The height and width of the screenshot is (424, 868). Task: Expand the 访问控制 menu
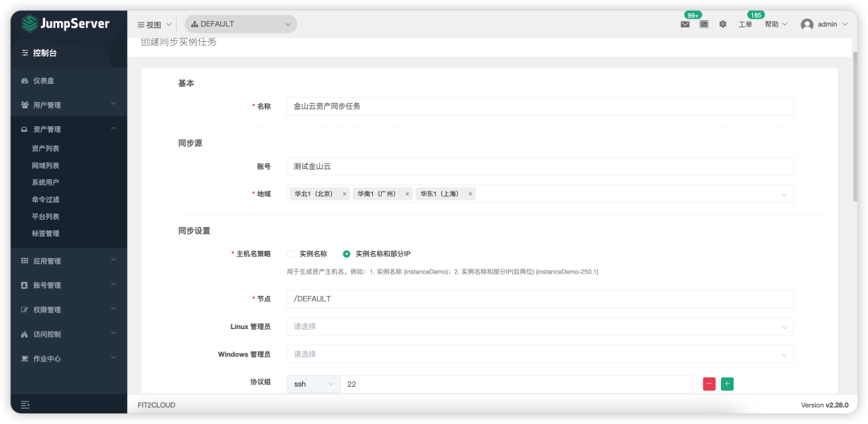point(68,334)
